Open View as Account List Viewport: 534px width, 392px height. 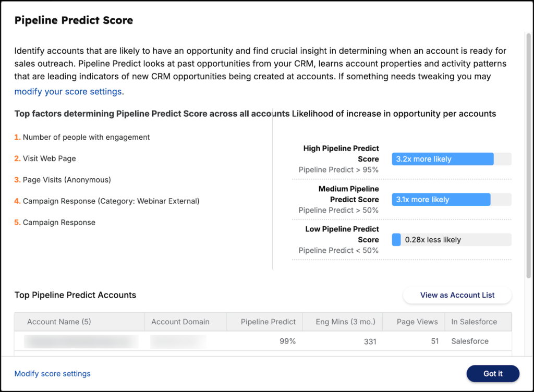pos(457,295)
